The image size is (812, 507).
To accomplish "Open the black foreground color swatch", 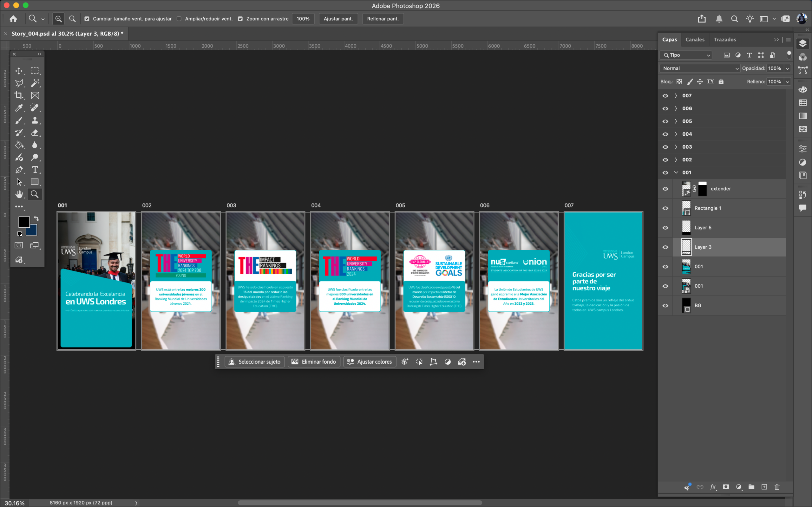I will (23, 222).
